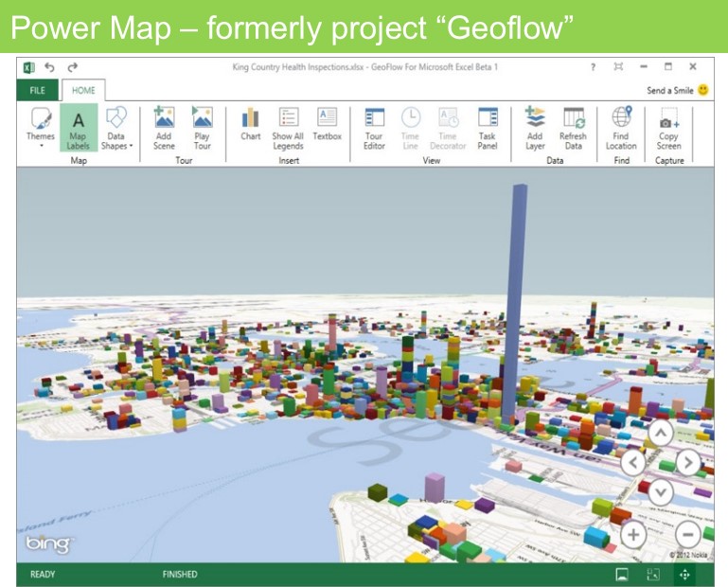The width and height of the screenshot is (728, 587).
Task: Open the FILE tab
Action: point(38,91)
